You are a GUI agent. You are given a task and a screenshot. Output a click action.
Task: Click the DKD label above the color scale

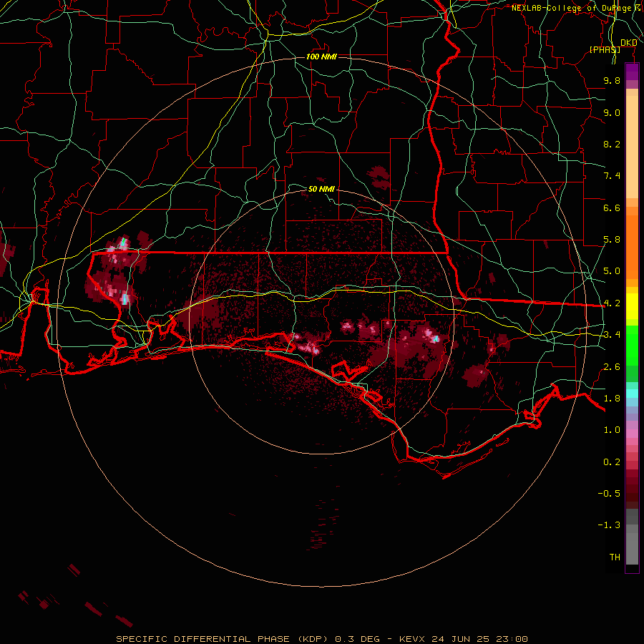[x=628, y=42]
